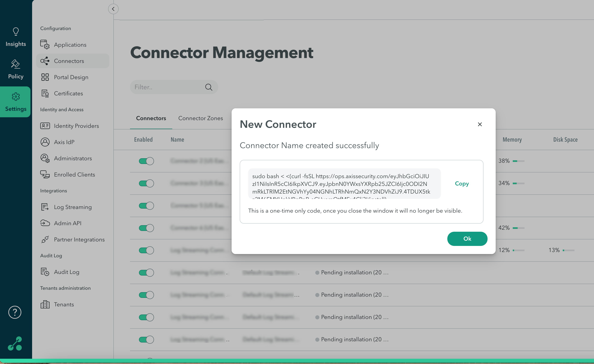Copy the connector install command

pos(462,183)
